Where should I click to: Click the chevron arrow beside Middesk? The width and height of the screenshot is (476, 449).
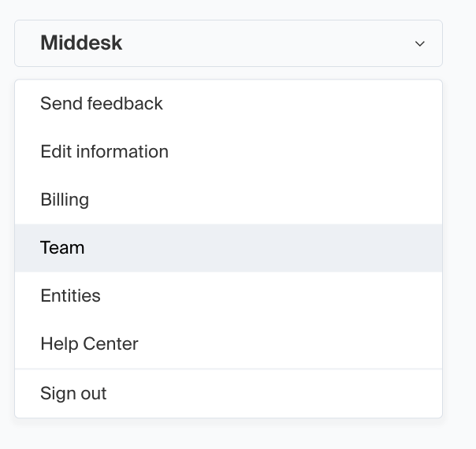coord(419,43)
